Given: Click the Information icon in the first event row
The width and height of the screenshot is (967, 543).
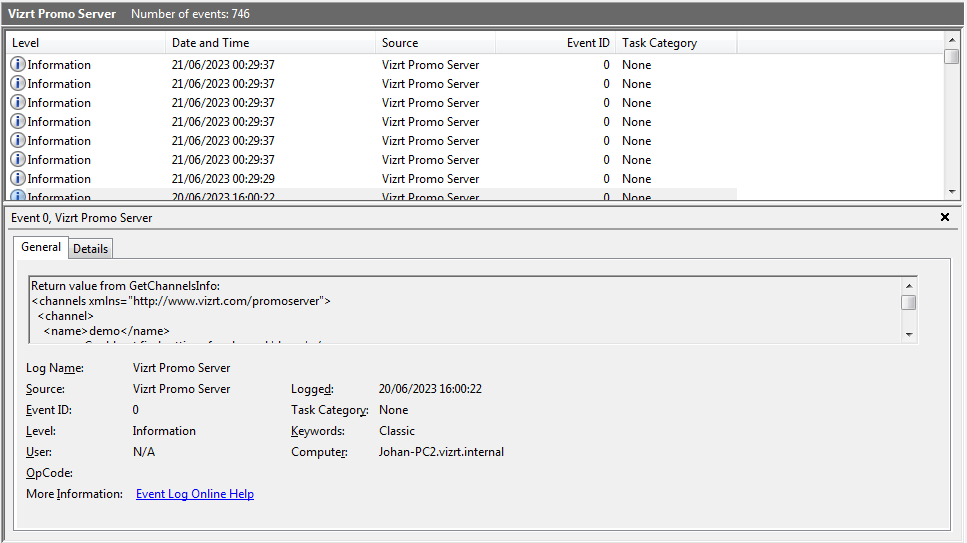Looking at the screenshot, I should (18, 65).
